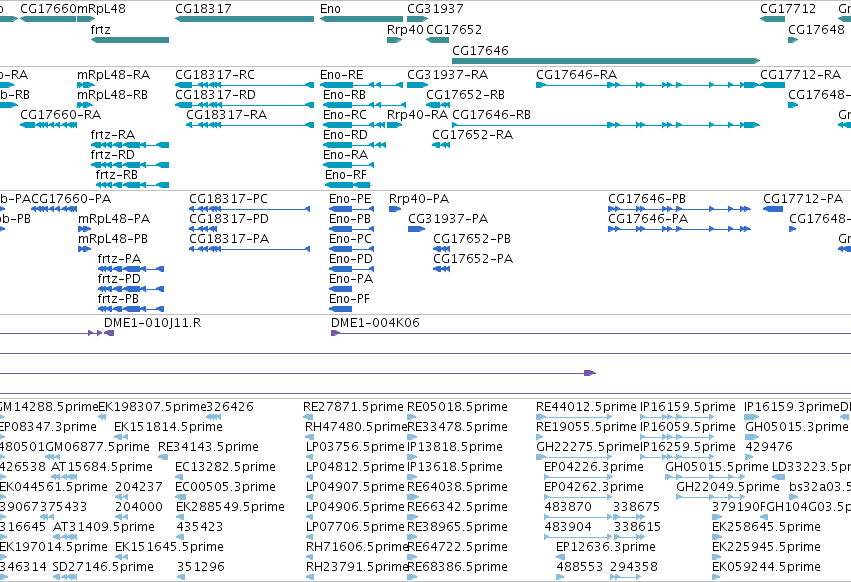Open the Eno-RC transcript label
Viewport: 851px width, 582px height.
(x=344, y=115)
